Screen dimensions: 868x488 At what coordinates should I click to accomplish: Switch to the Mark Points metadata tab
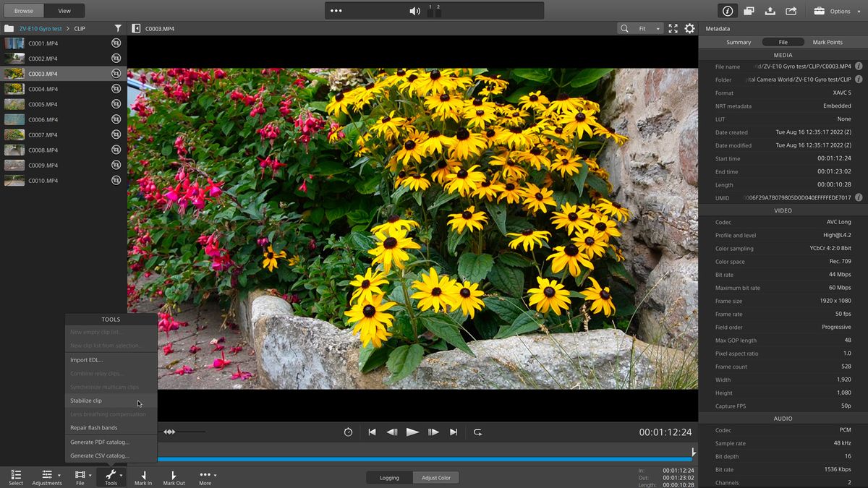pos(827,42)
